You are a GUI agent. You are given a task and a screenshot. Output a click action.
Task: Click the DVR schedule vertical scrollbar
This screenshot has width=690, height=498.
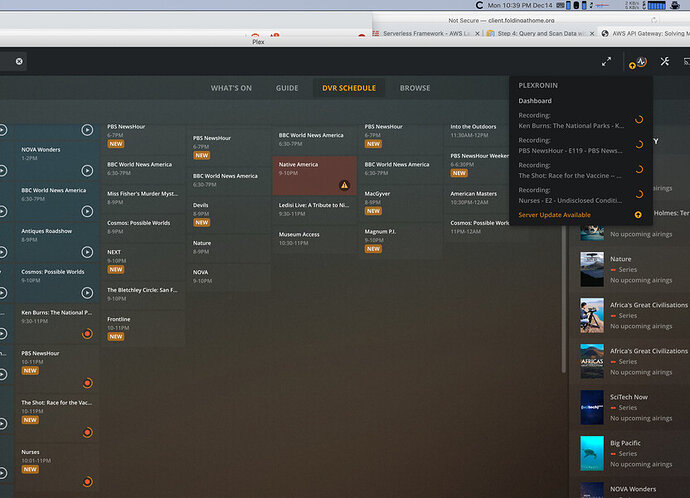[563, 297]
